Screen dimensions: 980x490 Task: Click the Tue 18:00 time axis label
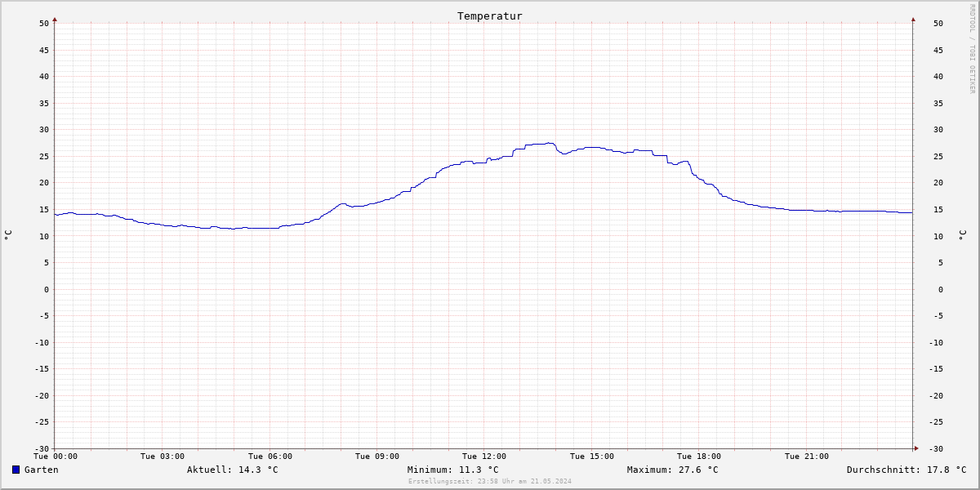coord(699,457)
